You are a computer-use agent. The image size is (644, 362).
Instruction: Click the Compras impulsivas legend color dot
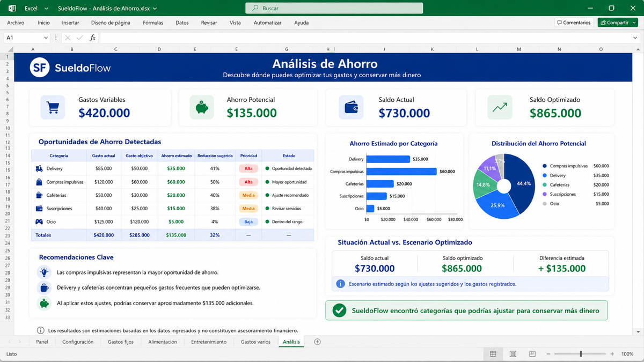tap(545, 166)
